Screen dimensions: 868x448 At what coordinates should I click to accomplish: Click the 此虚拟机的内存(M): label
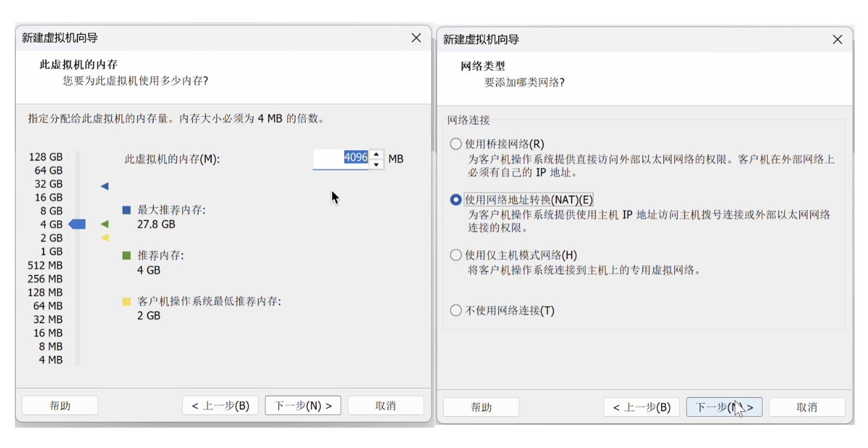(172, 159)
